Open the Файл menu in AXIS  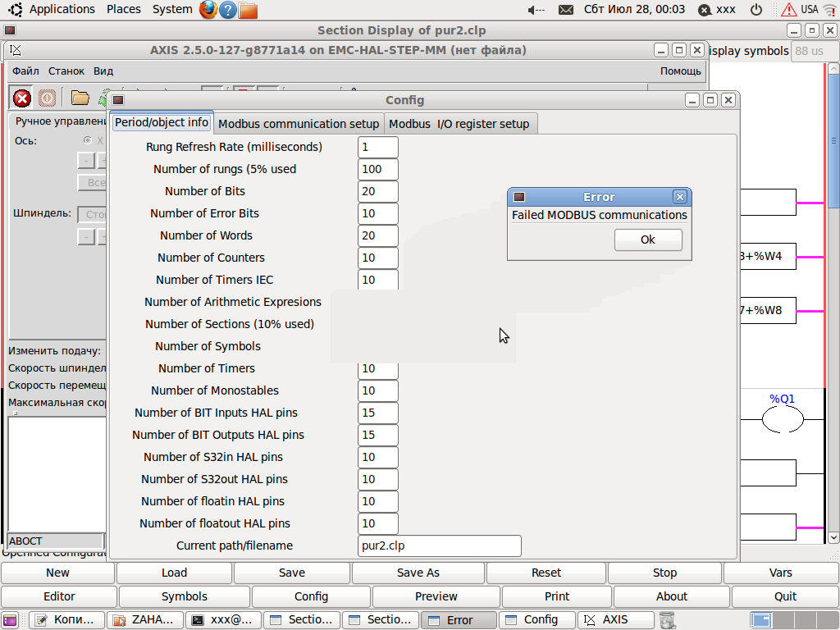tap(25, 71)
